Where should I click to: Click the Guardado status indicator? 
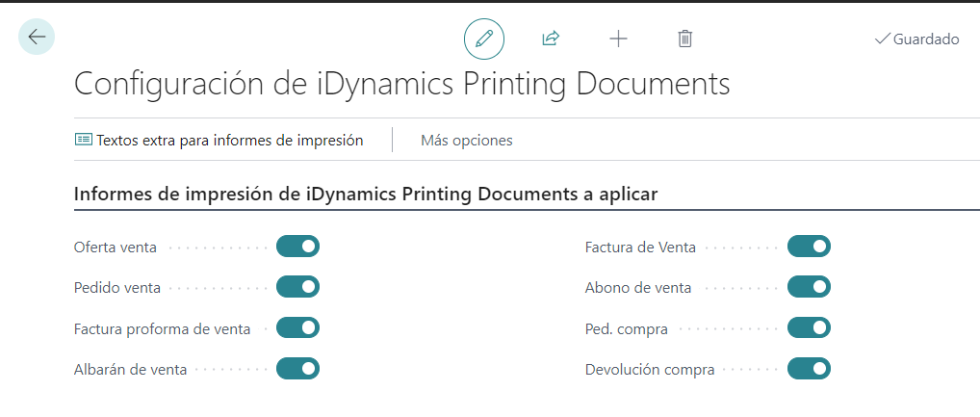(x=916, y=39)
